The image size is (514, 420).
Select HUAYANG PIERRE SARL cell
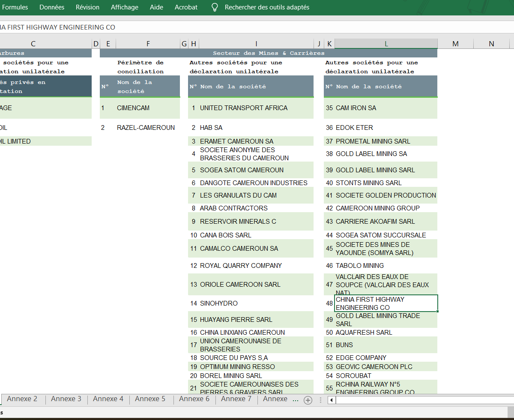pos(256,320)
